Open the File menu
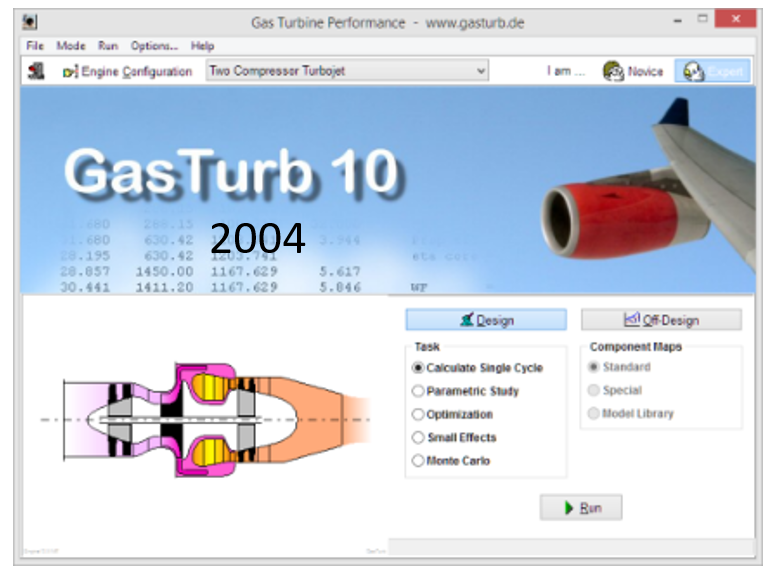Viewport: 782px width, 587px height. tap(35, 46)
